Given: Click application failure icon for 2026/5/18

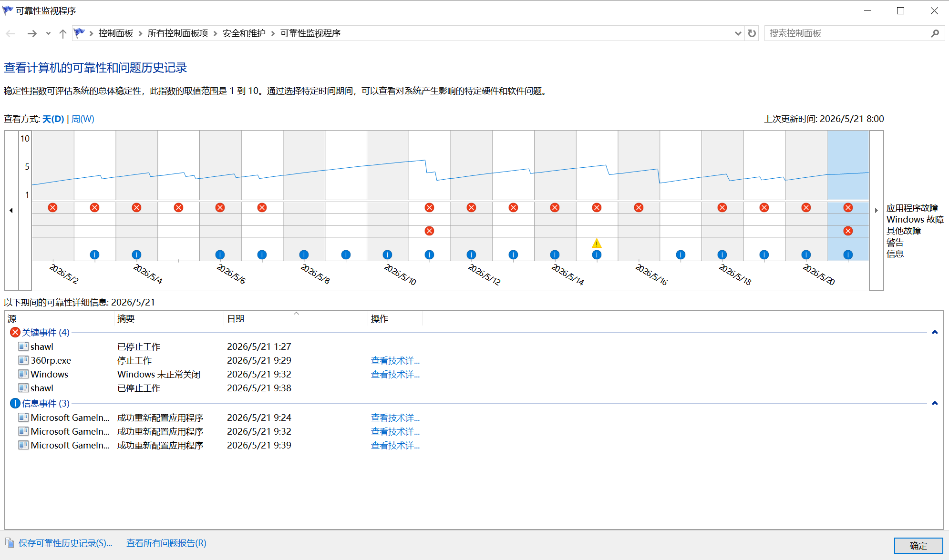Looking at the screenshot, I should pos(722,207).
